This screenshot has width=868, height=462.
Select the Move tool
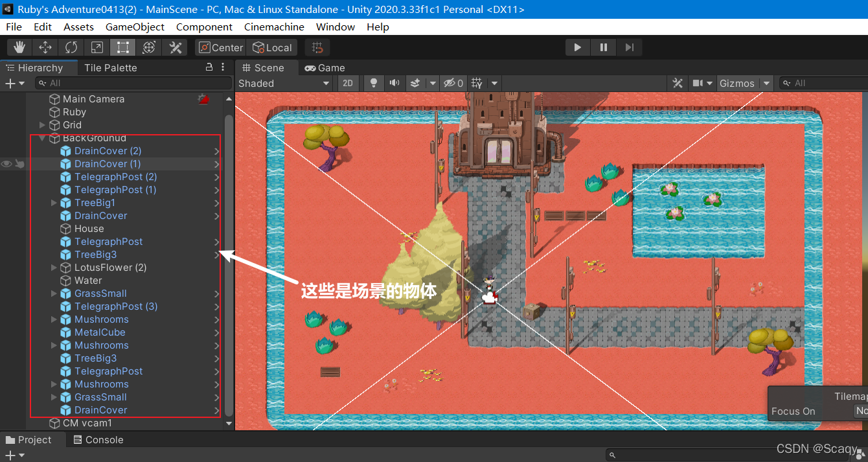coord(45,47)
